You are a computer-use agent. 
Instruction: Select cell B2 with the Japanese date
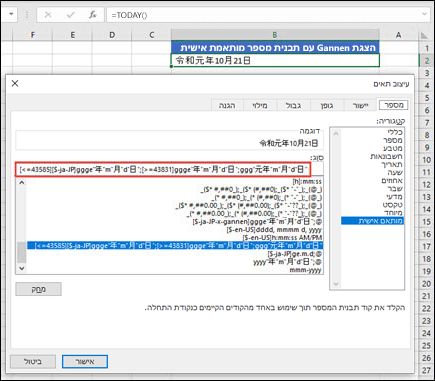[x=275, y=61]
